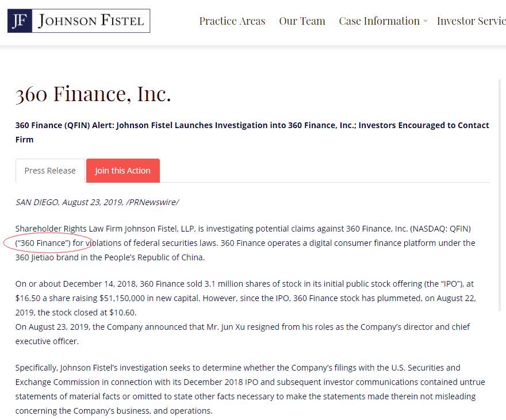The height and width of the screenshot is (420, 506).
Task: Select the Join this Action tab
Action: pyautogui.click(x=122, y=171)
